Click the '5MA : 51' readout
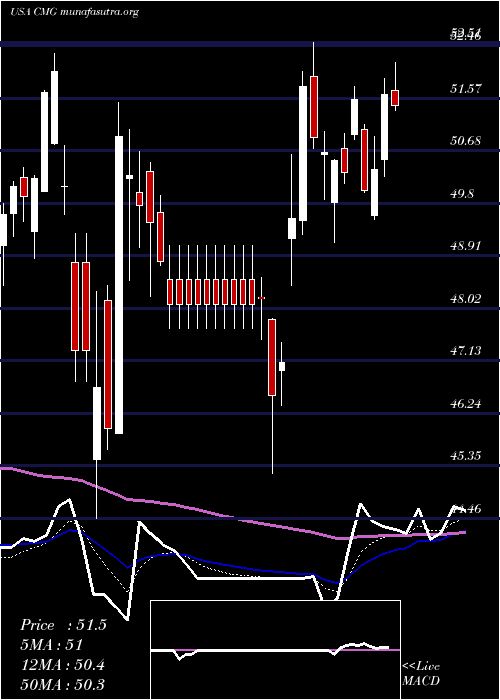The width and height of the screenshot is (500, 700). [51, 645]
